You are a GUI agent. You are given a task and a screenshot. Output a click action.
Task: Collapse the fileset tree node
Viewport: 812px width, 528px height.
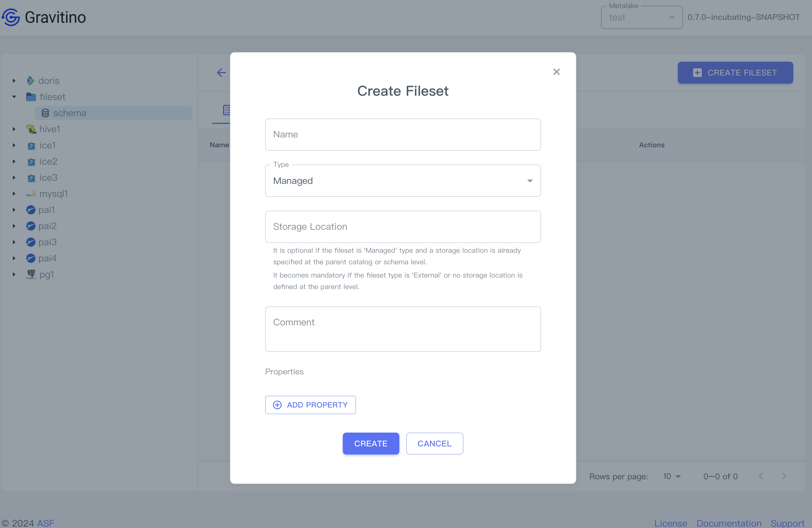(x=14, y=97)
